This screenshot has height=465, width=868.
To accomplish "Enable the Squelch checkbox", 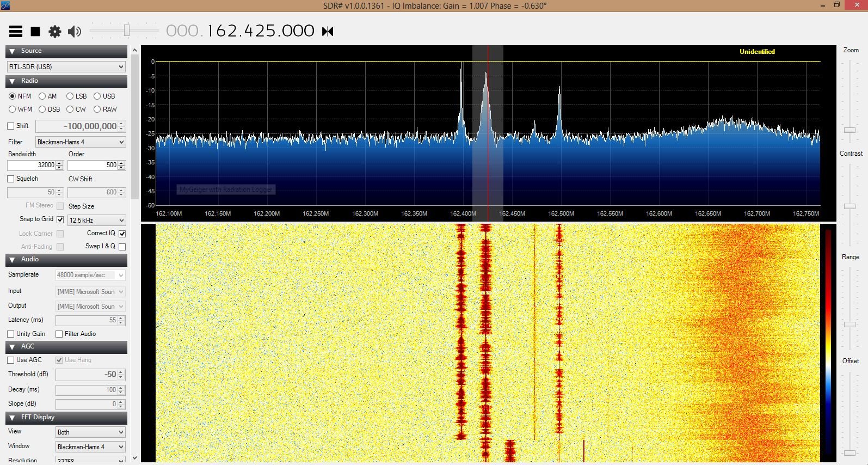I will pyautogui.click(x=11, y=179).
